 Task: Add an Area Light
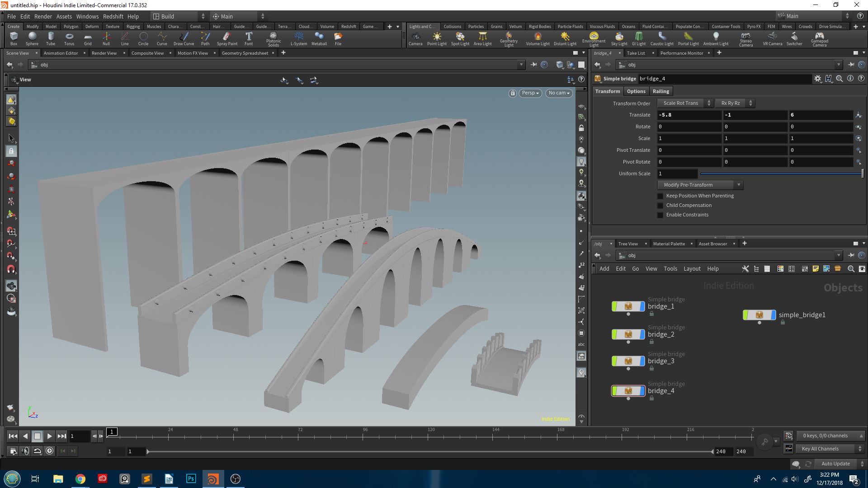click(482, 39)
